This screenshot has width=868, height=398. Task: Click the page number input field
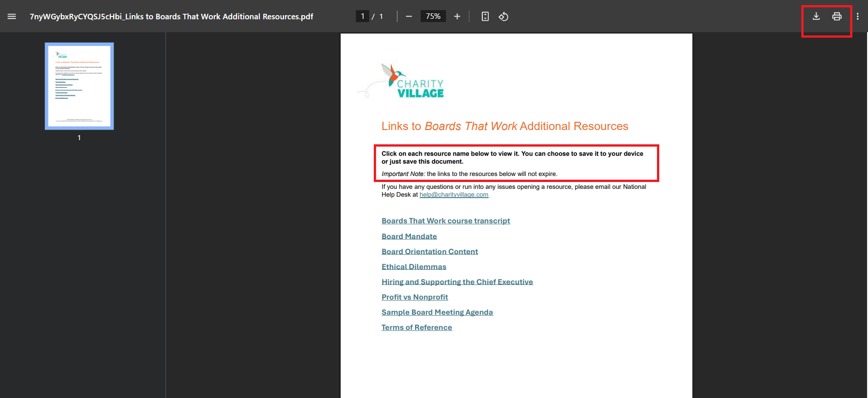tap(362, 17)
